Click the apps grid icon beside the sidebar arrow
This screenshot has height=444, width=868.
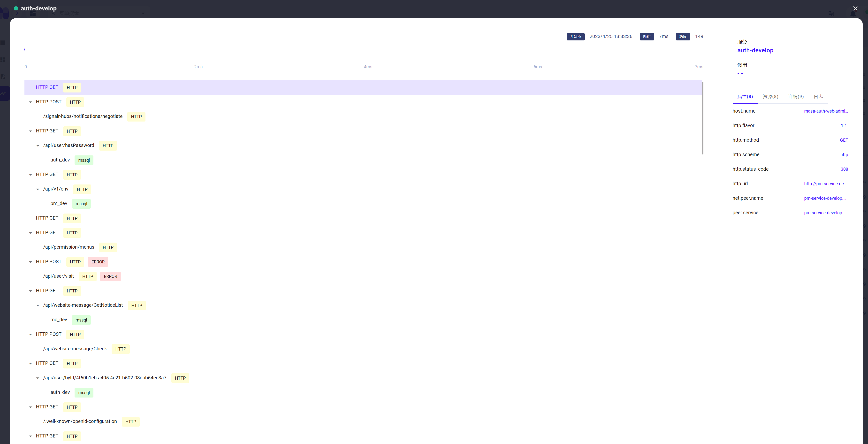pyautogui.click(x=33, y=14)
